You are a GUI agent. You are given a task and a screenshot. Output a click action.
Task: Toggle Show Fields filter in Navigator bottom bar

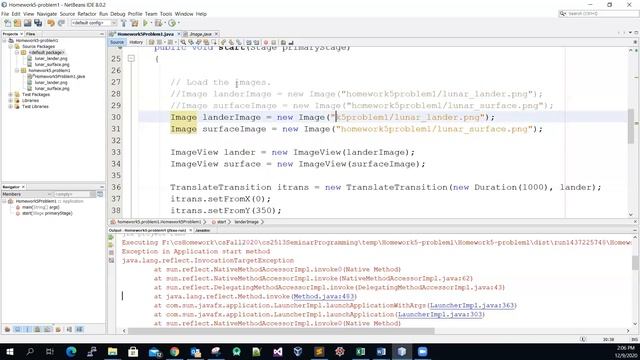pos(18,329)
